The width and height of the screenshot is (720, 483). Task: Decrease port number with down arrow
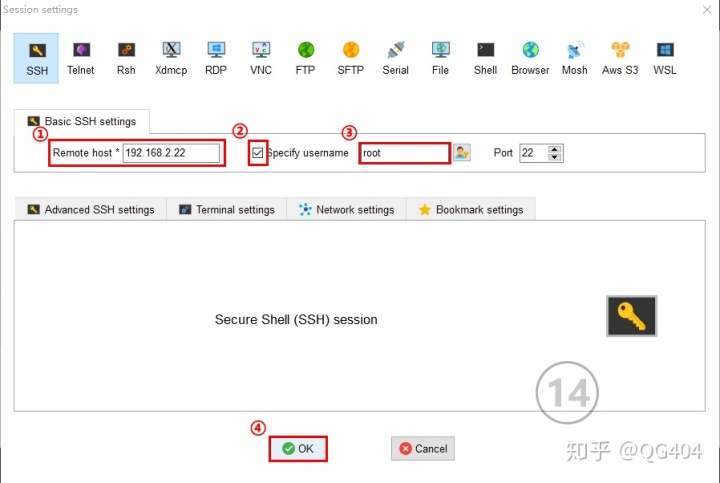[555, 157]
